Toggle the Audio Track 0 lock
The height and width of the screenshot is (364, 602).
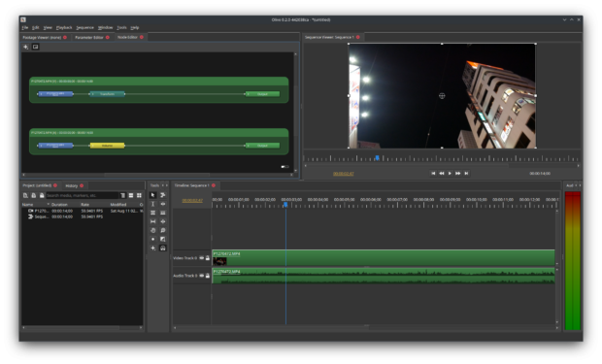click(x=208, y=276)
